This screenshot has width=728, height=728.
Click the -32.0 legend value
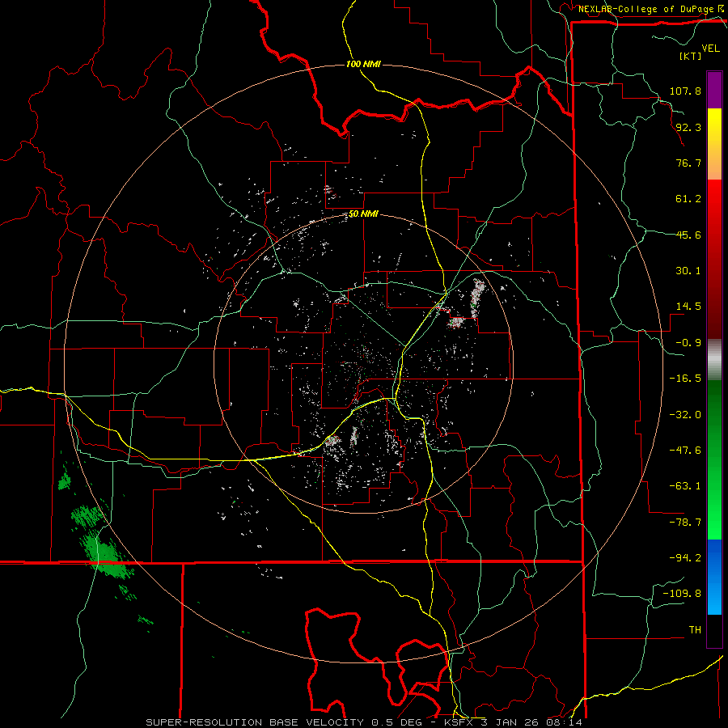click(685, 415)
